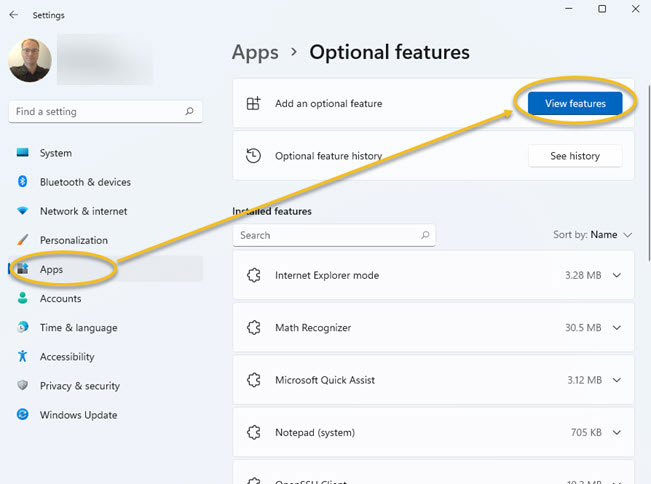Screen dimensions: 651x484
Task: Click the magnifier in installed features Search
Action: tap(425, 235)
